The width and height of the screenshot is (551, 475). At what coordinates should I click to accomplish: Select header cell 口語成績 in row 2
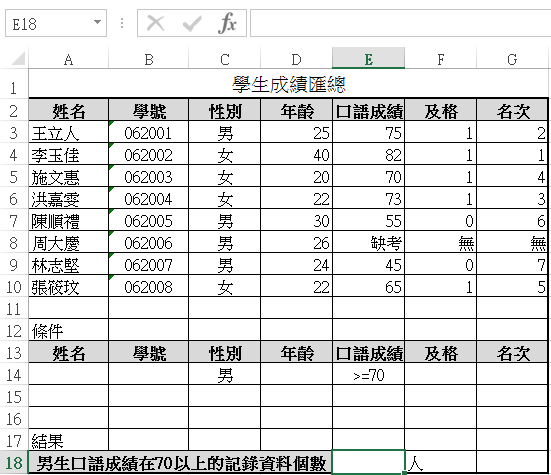pos(369,110)
